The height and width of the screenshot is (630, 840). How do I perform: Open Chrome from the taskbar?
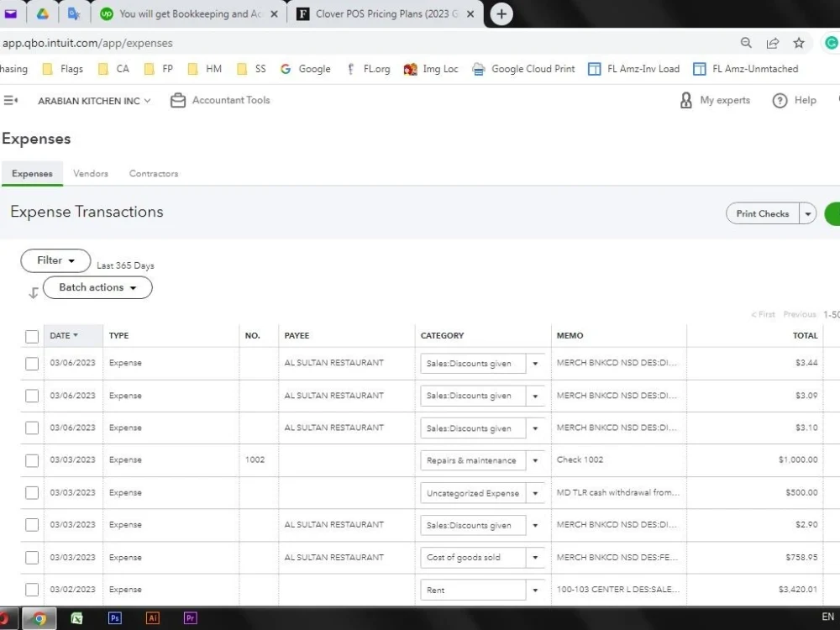(39, 619)
